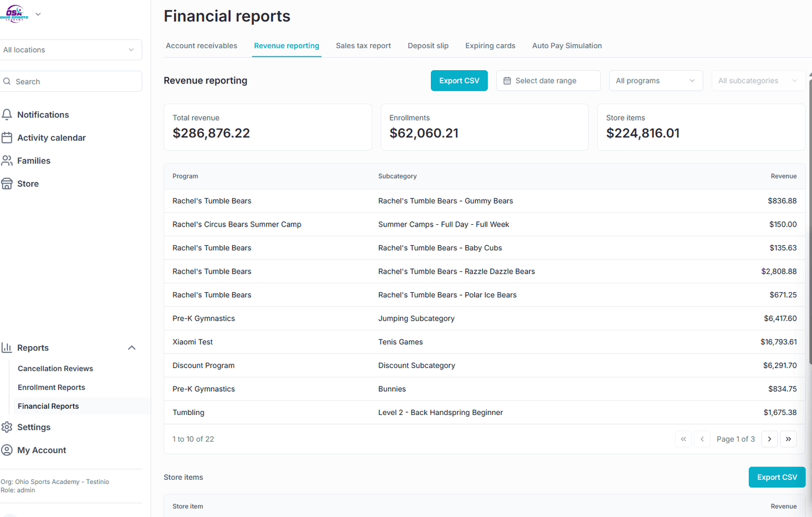The height and width of the screenshot is (517, 812).
Task: Click the Ohio Sports Academy logo
Action: click(14, 13)
